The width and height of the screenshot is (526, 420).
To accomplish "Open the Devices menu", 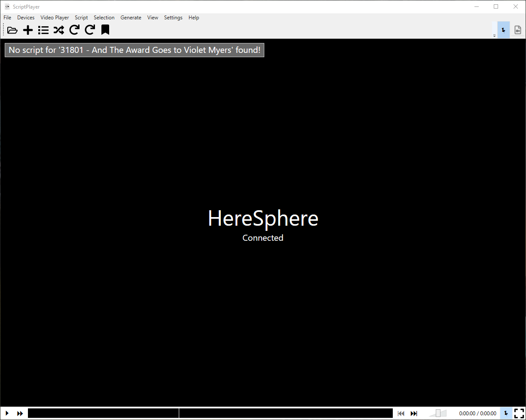I will pyautogui.click(x=26, y=18).
